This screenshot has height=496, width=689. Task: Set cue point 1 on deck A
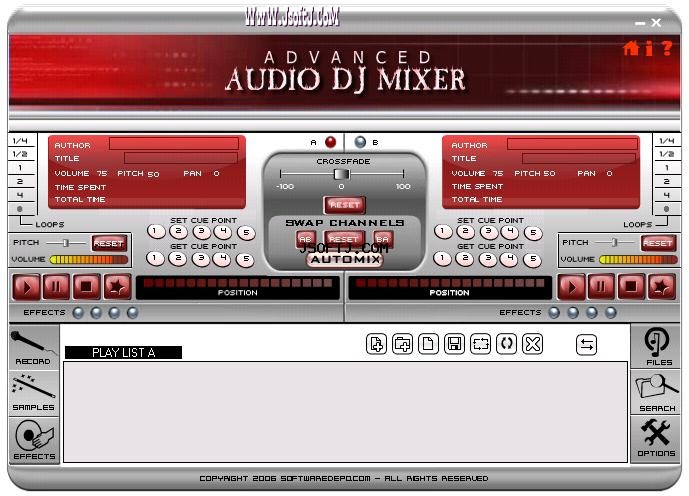[x=156, y=231]
